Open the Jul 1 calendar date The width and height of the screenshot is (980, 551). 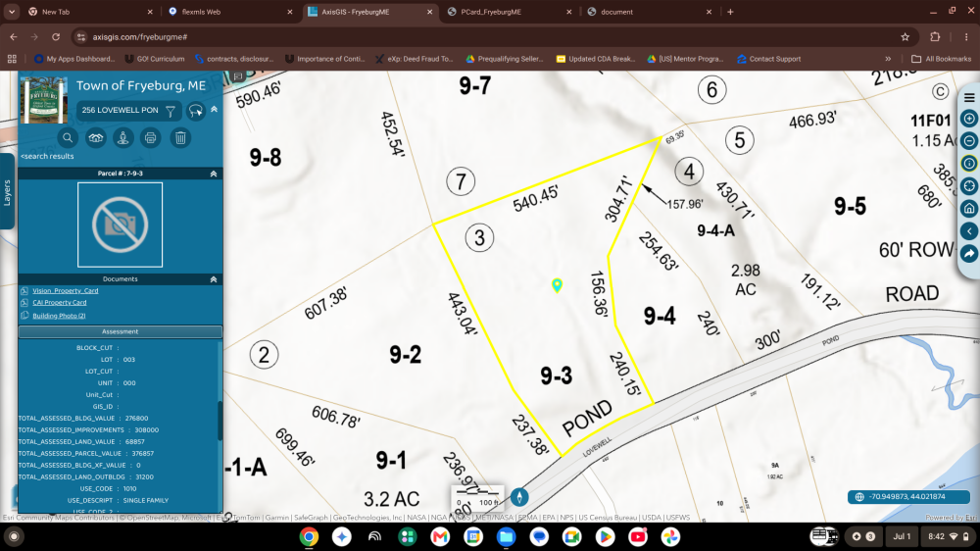tap(902, 536)
